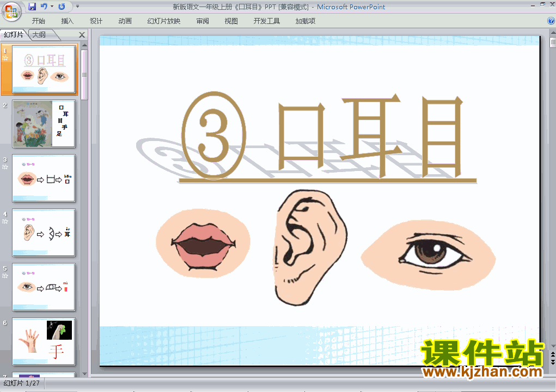Click animation star icon beside slide 5
556x392 pixels.
tap(5, 275)
